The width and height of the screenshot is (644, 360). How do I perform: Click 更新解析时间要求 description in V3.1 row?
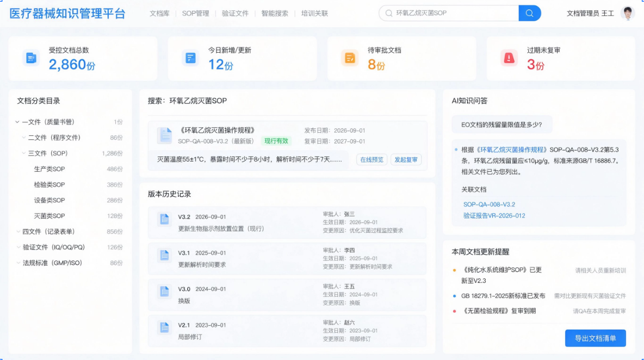(x=202, y=265)
